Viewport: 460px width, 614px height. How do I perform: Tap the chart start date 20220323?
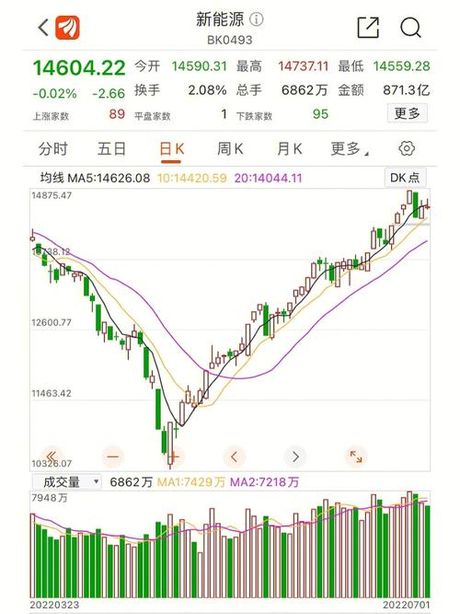[x=54, y=605]
